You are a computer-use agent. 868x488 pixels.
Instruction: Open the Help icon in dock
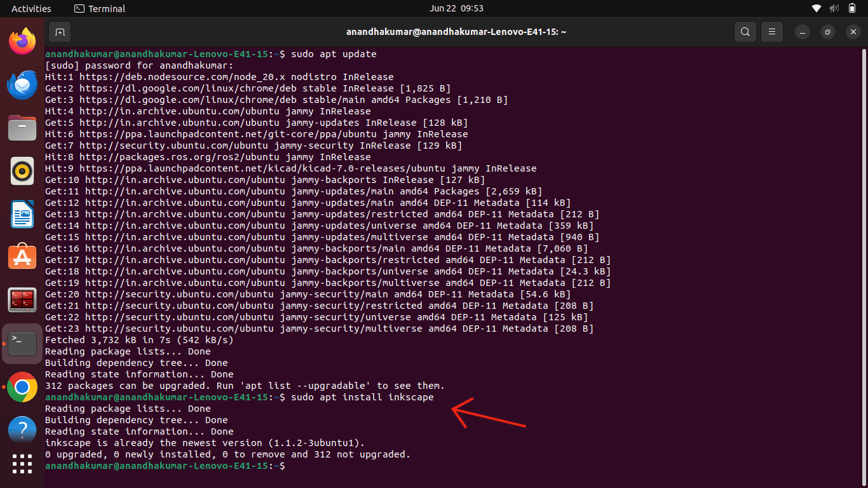(x=22, y=430)
